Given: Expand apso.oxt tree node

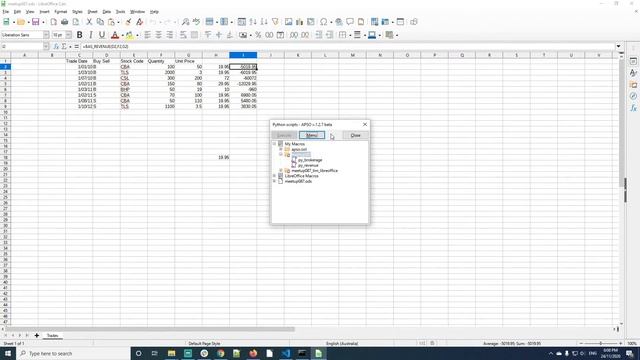Looking at the screenshot, I should point(281,149).
